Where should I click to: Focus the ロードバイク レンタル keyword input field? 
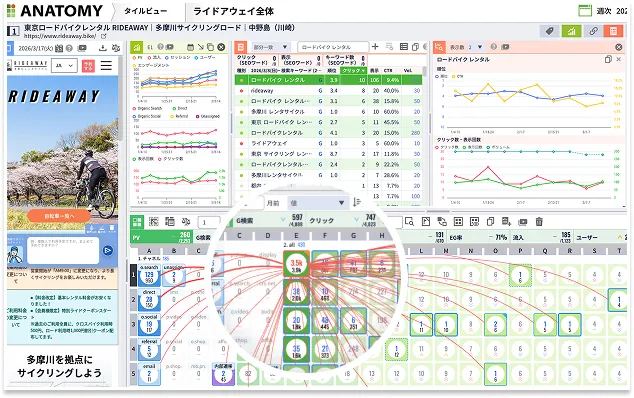click(333, 47)
